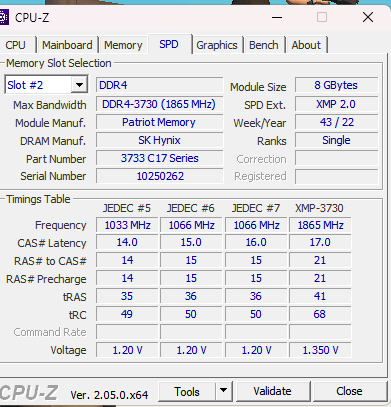
Task: Click the 1.350 V XMP voltage cell
Action: coord(320,350)
